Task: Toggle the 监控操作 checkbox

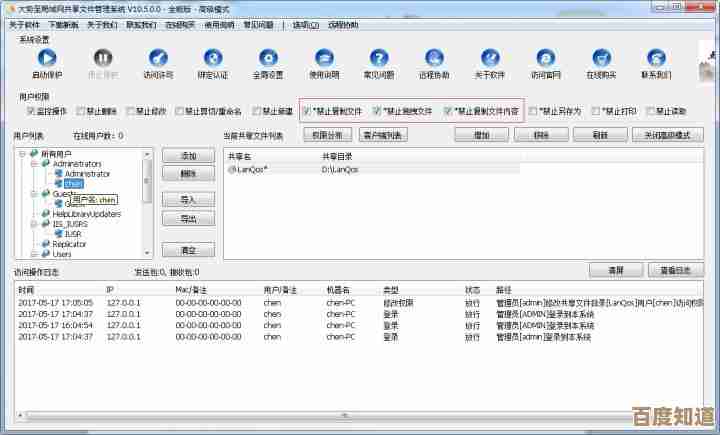Action: click(32, 112)
